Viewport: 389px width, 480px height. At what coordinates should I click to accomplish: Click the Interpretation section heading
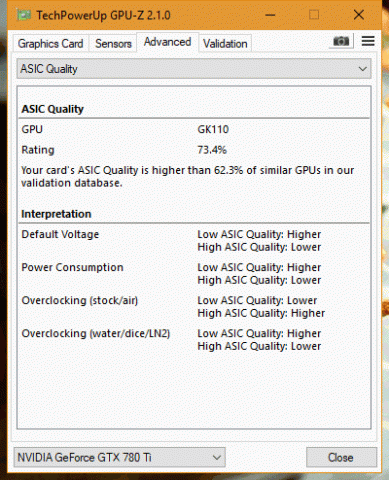56,214
